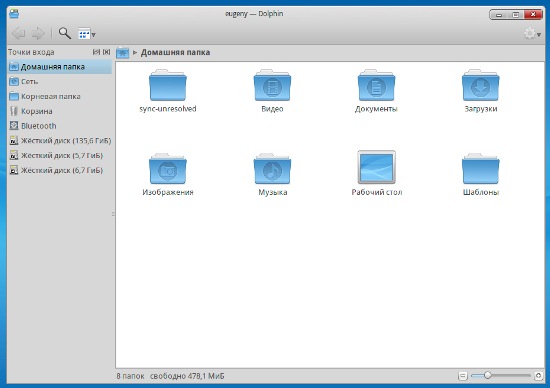This screenshot has width=550, height=388.
Task: Click Домашняя папка breadcrumb label
Action: pos(175,53)
